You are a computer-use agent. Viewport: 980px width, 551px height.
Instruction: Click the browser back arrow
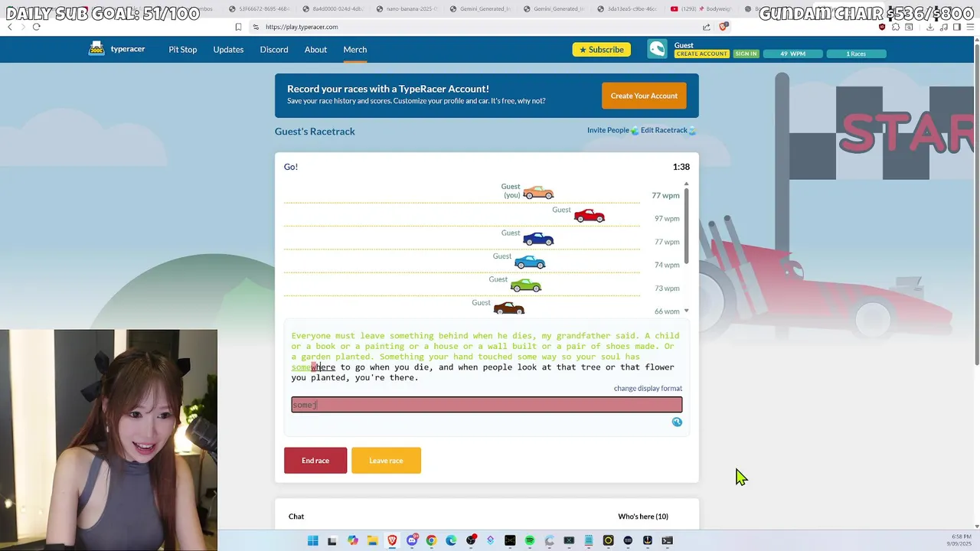pos(9,27)
